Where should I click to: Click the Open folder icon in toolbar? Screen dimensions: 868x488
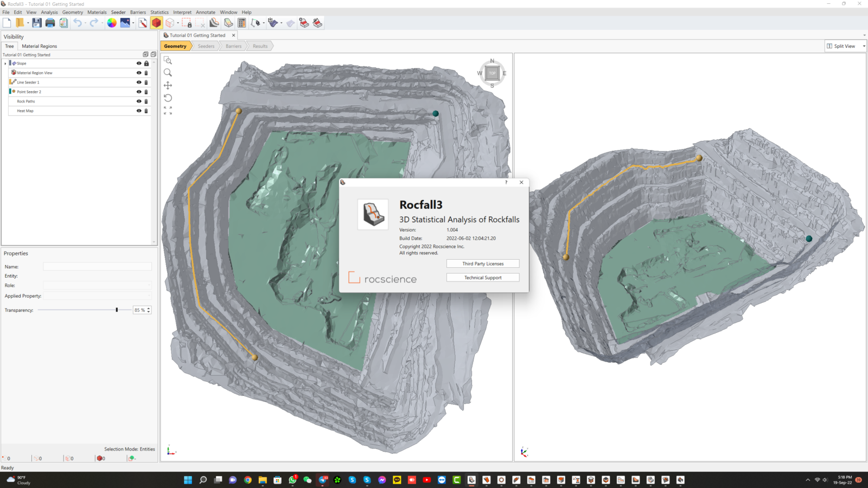[x=20, y=23]
